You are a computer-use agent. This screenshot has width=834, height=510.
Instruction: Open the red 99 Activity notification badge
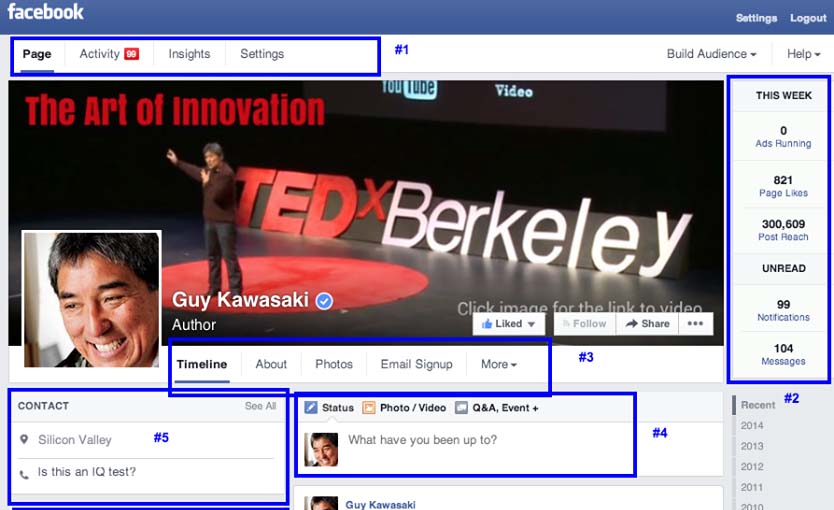point(131,54)
